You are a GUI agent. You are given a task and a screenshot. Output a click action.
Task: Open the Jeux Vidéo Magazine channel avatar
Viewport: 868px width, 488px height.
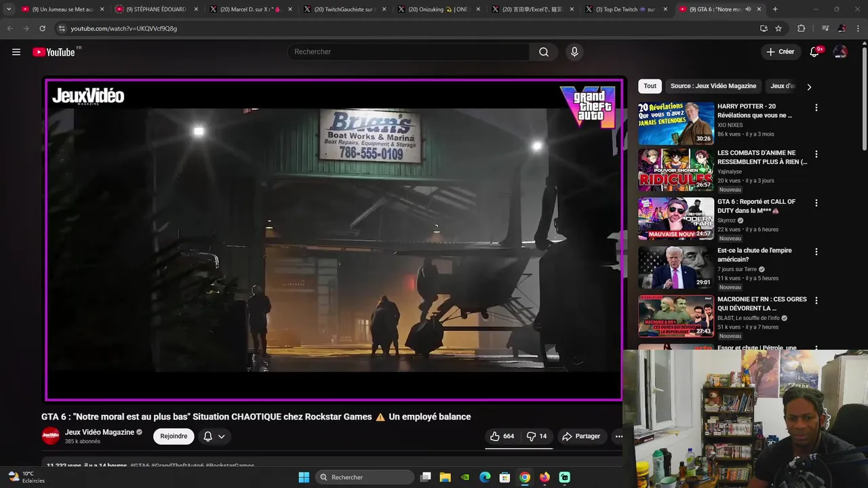[x=51, y=436]
